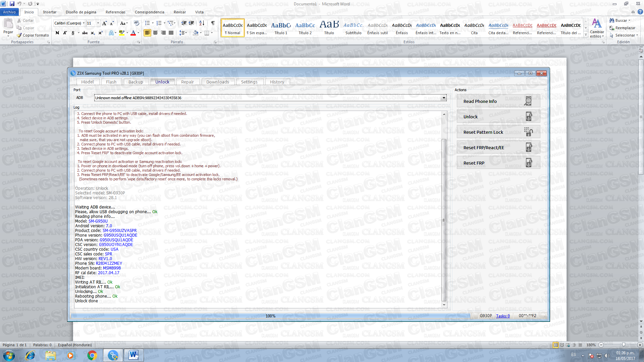This screenshot has width=644, height=362.
Task: Expand highlight color dropdown arrow
Action: click(x=127, y=33)
